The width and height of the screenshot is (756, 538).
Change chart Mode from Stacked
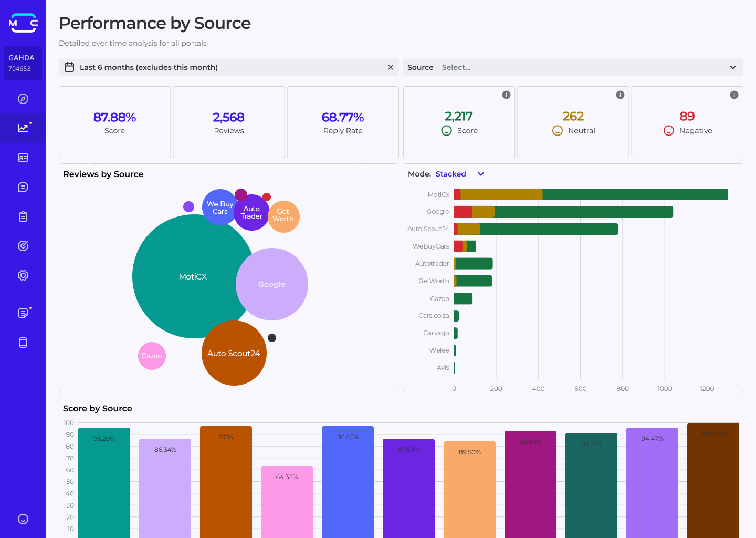(459, 174)
